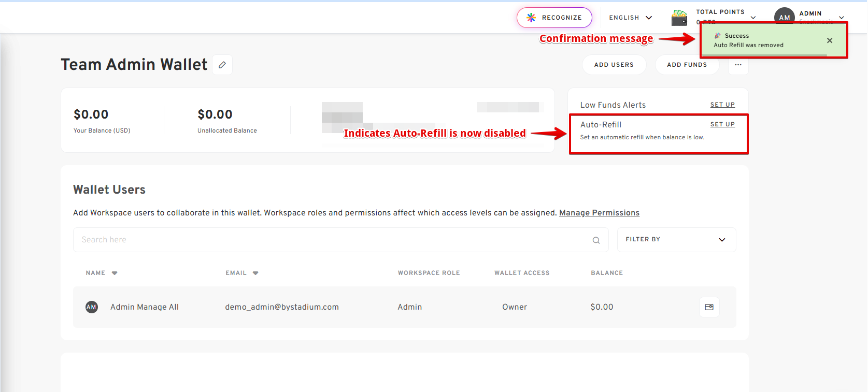Sort by Name column arrow

(115, 273)
